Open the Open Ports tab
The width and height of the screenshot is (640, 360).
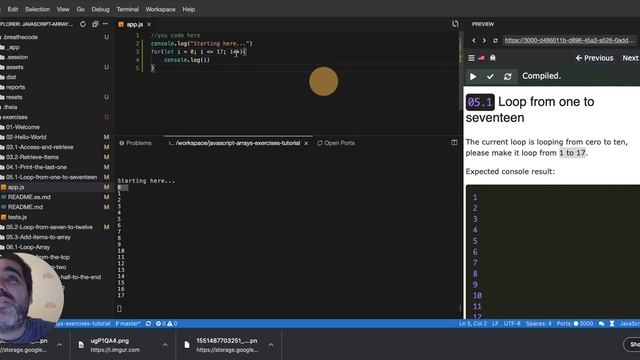[x=336, y=143]
